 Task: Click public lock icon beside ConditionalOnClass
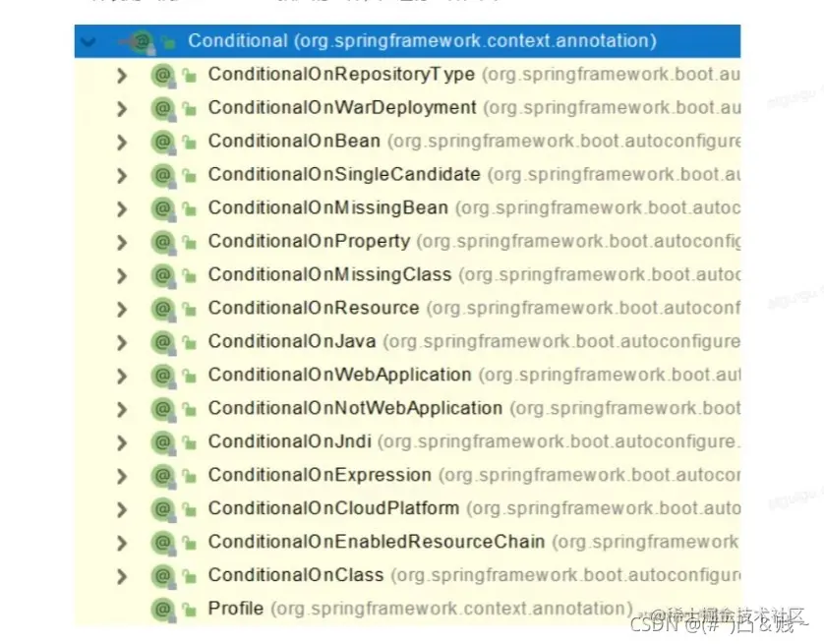pyautogui.click(x=189, y=576)
